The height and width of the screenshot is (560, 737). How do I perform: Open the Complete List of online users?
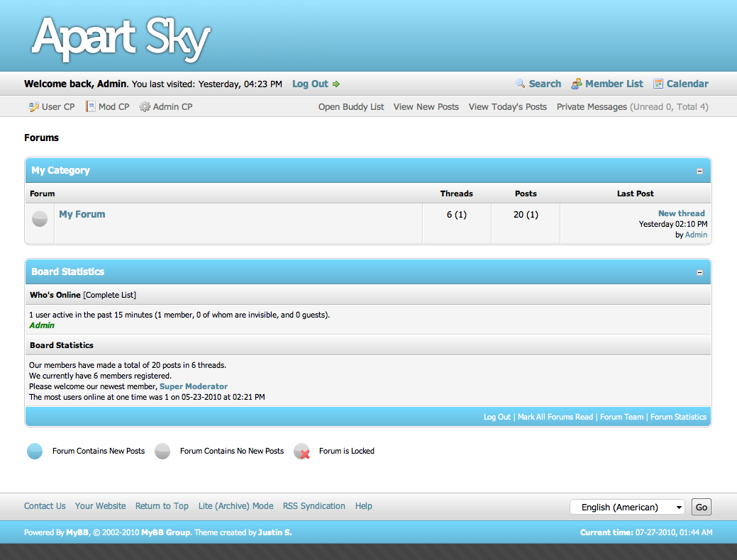click(110, 295)
